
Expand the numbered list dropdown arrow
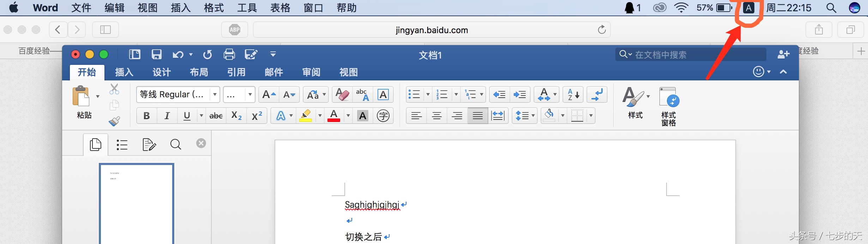456,94
